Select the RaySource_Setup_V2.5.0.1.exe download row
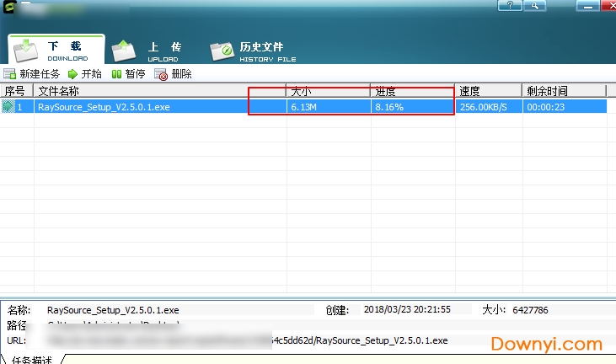 (104, 107)
